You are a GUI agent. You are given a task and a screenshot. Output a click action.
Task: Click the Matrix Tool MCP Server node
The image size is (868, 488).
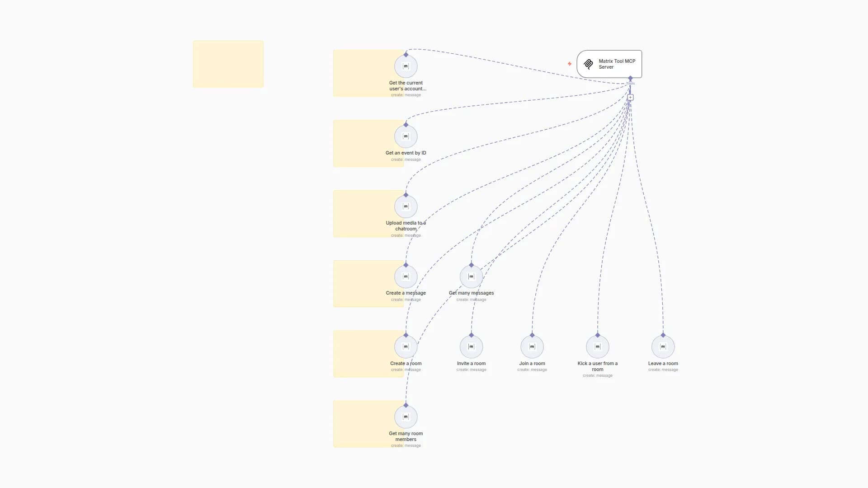pos(609,64)
